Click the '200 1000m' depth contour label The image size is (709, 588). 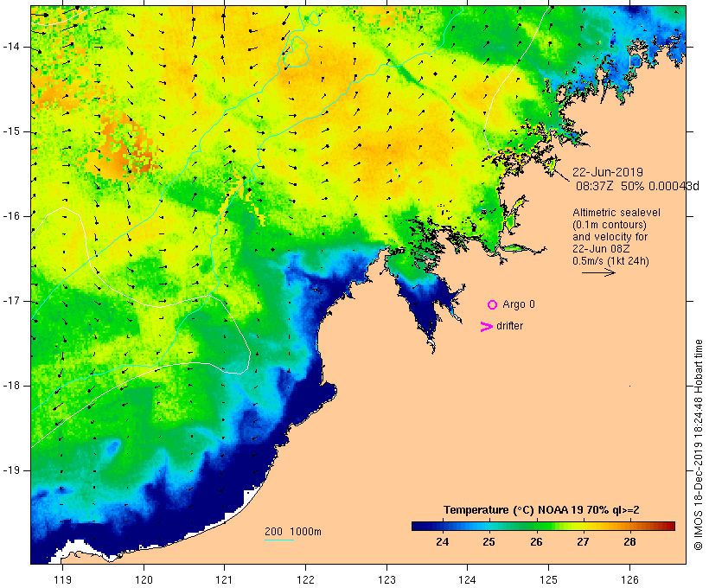293,532
